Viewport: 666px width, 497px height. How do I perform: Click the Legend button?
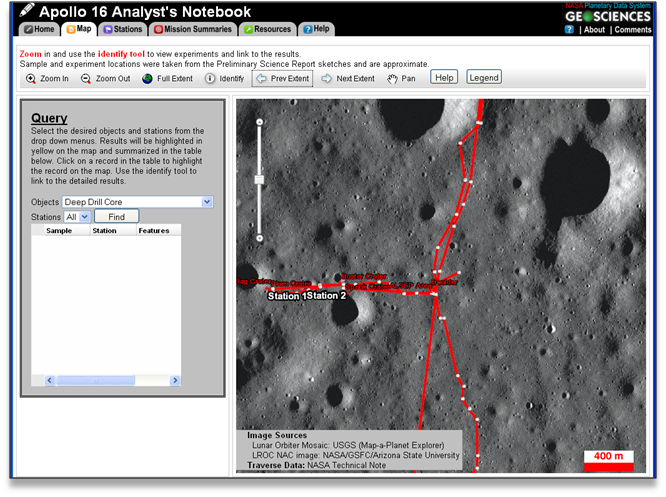point(483,77)
